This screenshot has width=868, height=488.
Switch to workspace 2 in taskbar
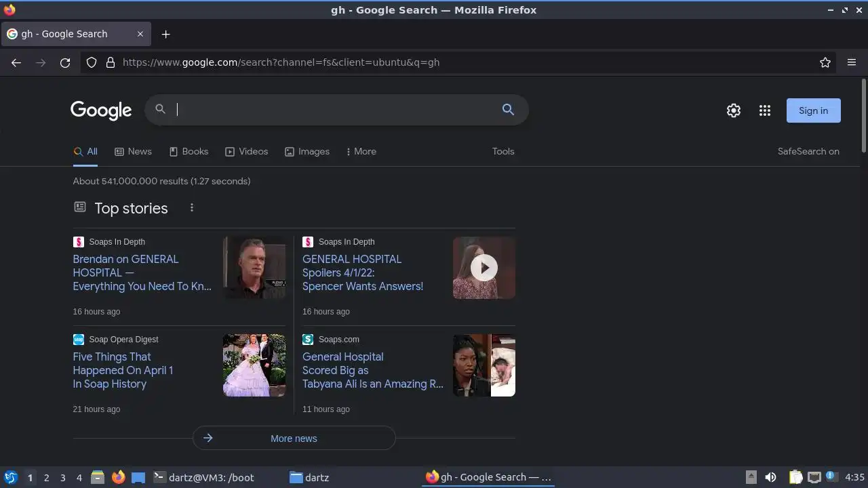(x=46, y=477)
